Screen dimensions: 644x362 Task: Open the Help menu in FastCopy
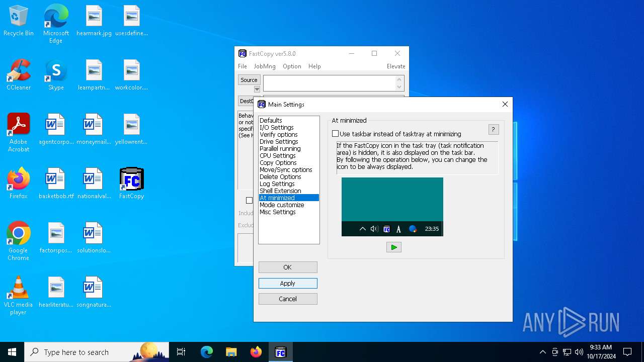[x=314, y=66]
